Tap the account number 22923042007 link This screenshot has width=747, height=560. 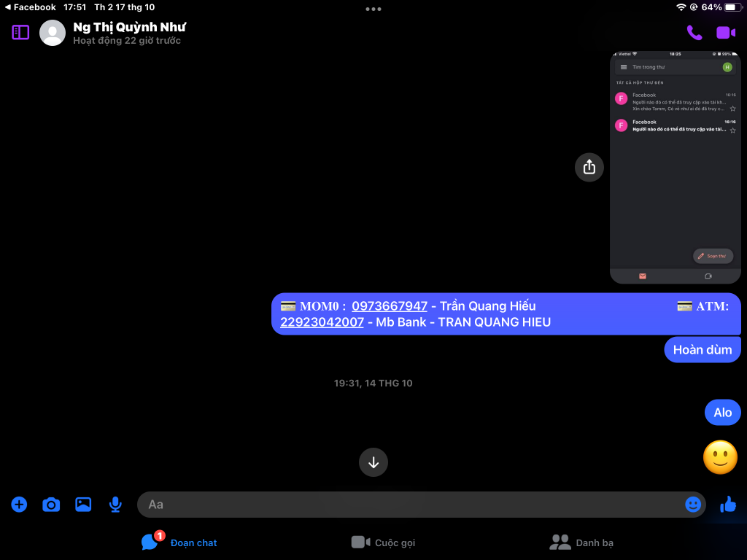coord(322,322)
